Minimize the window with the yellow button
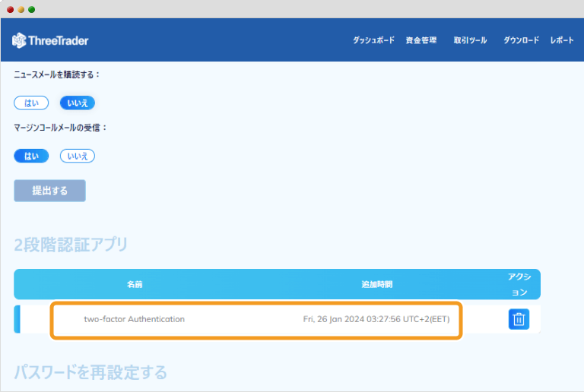Viewport: 584px width, 392px height. (x=21, y=10)
